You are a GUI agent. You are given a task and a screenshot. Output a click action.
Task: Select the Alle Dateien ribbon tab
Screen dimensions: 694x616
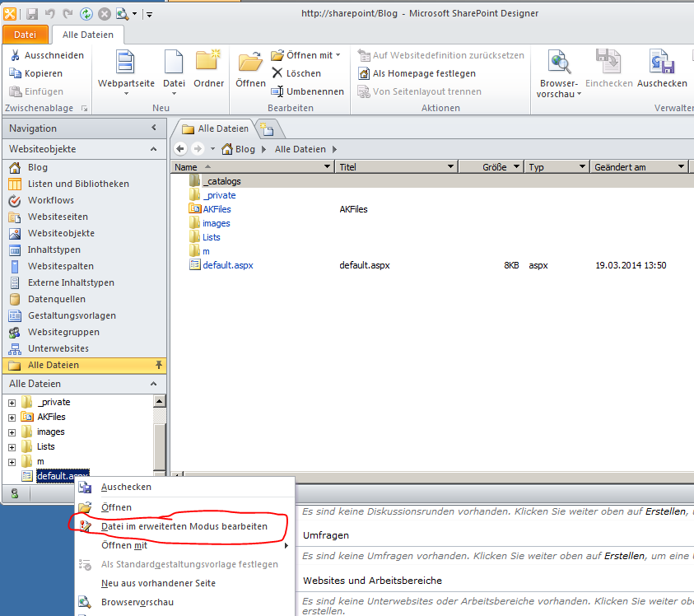pos(87,35)
